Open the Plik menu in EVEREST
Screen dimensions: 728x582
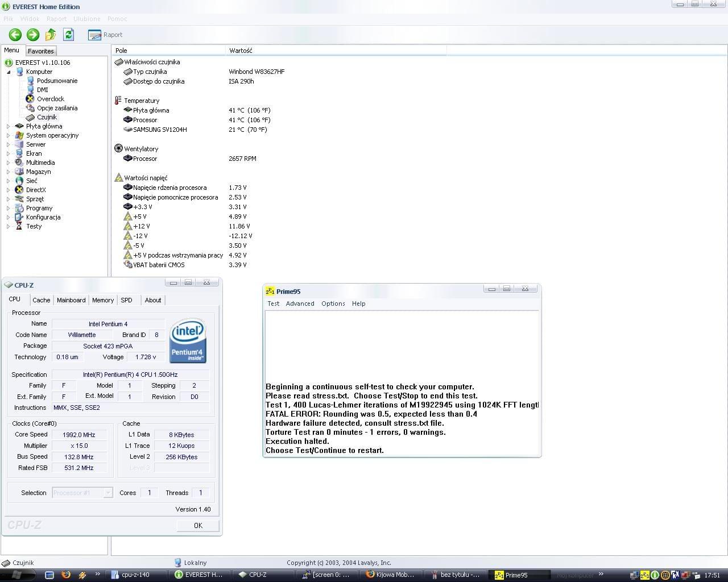point(9,19)
